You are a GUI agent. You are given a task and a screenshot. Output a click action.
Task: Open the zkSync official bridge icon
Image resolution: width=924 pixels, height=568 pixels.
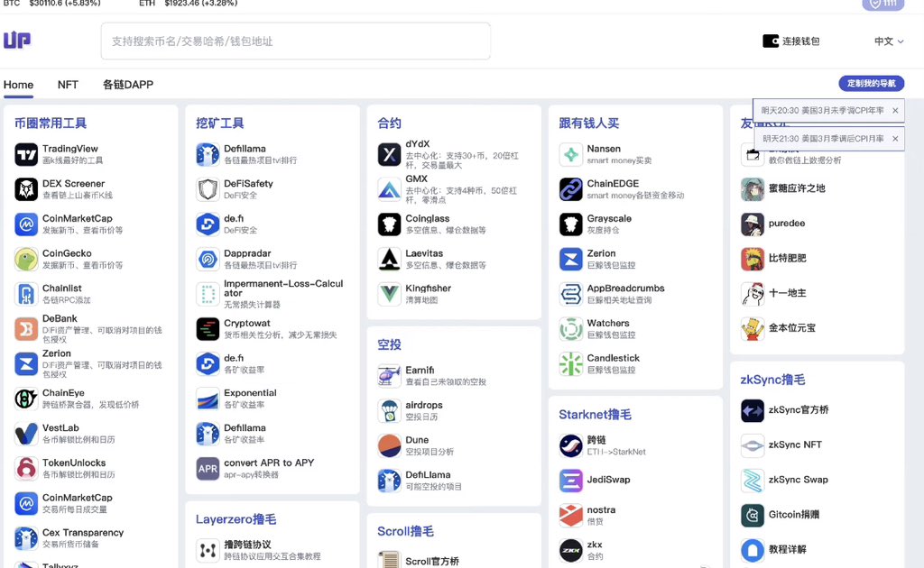pyautogui.click(x=753, y=410)
